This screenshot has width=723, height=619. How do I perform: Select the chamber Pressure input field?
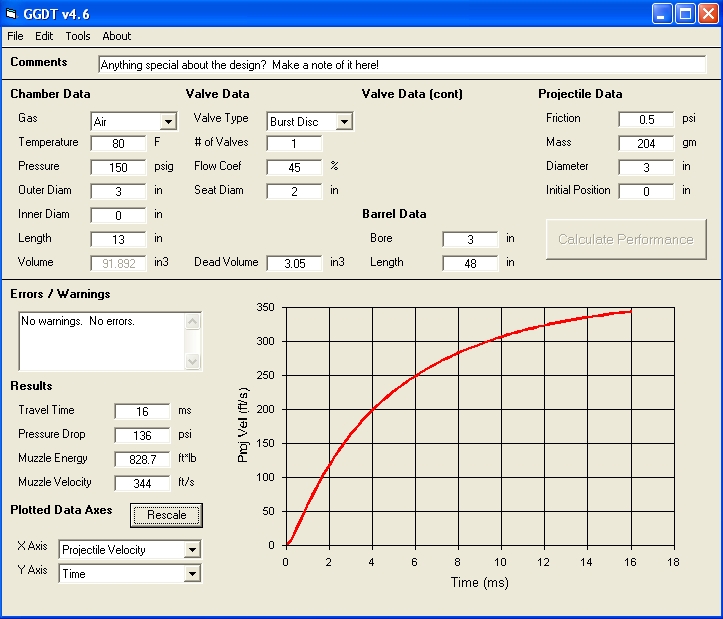point(118,167)
